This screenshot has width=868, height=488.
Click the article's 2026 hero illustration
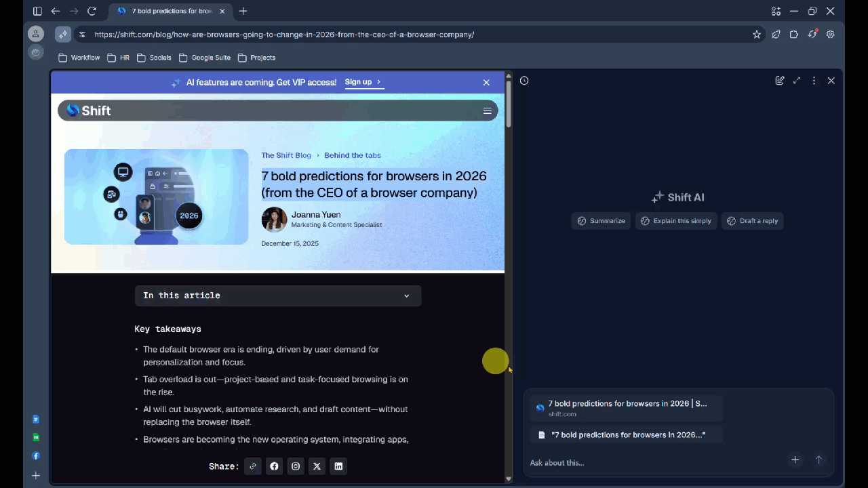[x=157, y=197]
